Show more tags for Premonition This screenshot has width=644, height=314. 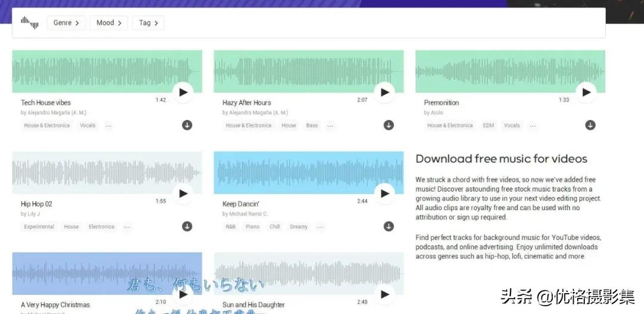click(x=532, y=126)
